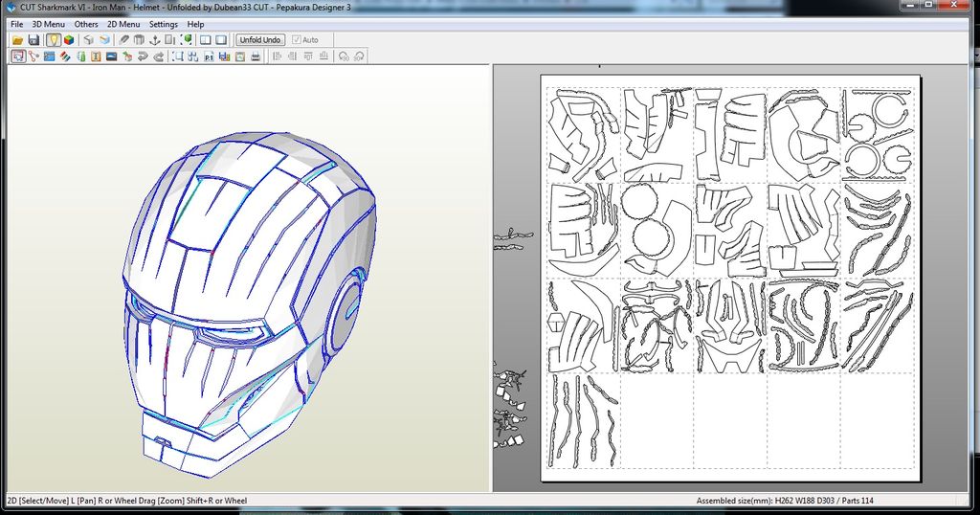This screenshot has width=980, height=515.
Task: Click the join/disjoin face edge tool icon
Action: click(33, 56)
